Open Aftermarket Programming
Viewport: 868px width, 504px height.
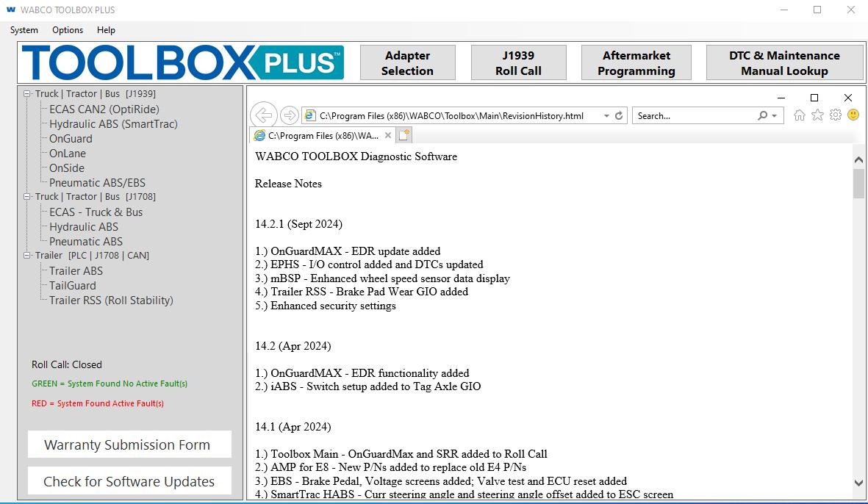pos(636,62)
